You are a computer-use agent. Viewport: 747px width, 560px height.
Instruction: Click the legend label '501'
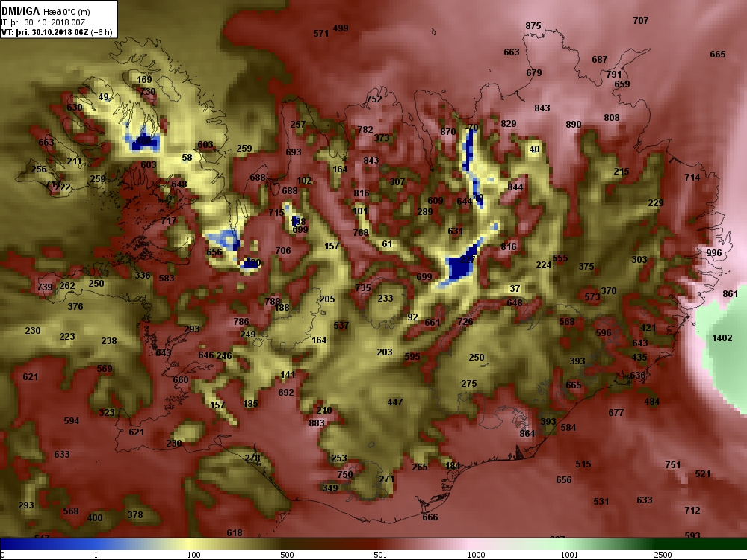(380, 555)
